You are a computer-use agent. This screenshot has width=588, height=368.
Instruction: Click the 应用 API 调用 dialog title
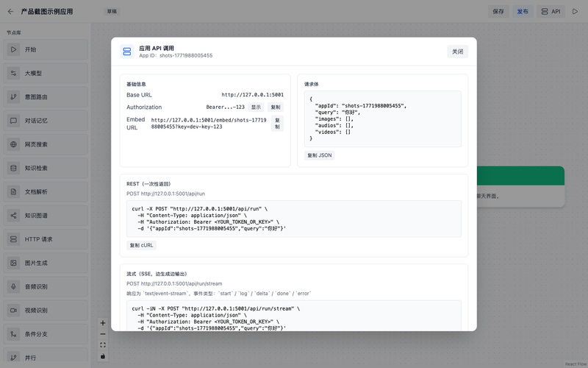tap(157, 48)
